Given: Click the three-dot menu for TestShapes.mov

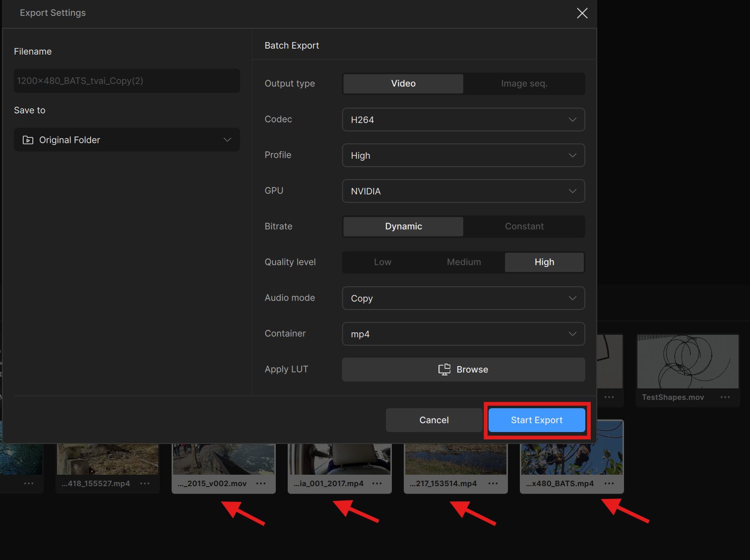Looking at the screenshot, I should coord(725,397).
